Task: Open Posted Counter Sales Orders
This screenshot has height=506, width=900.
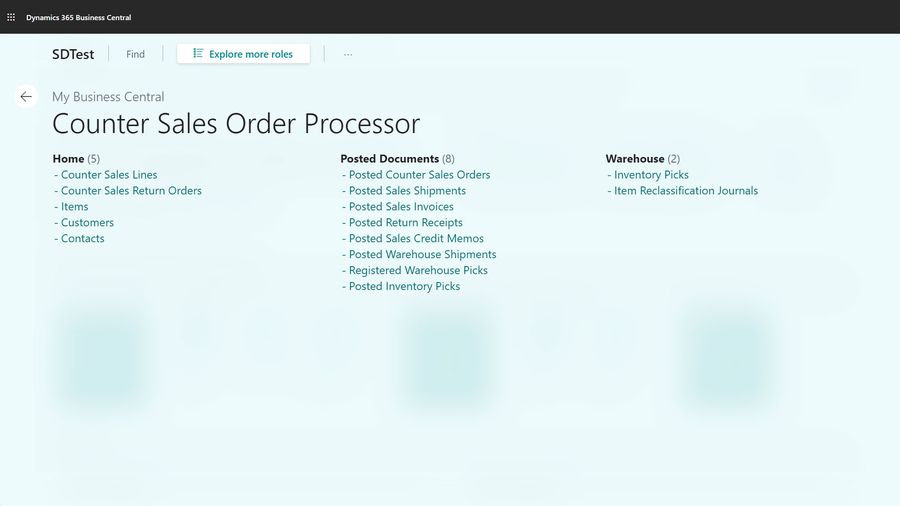Action: tap(419, 175)
